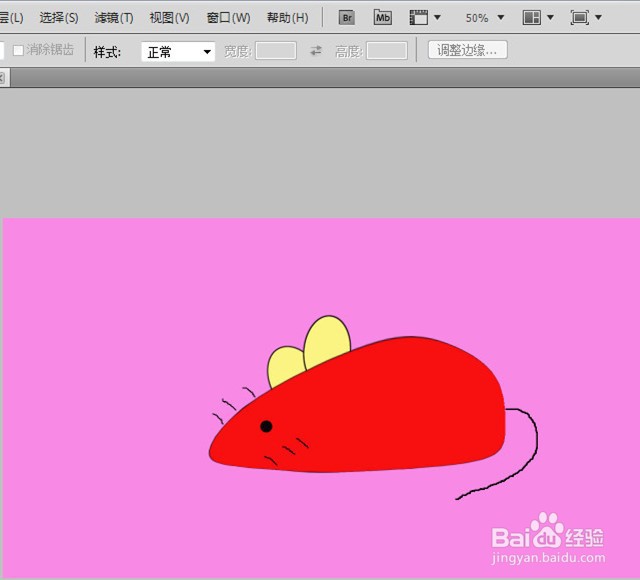Open the 样式 dropdown showing 正常

(x=178, y=52)
